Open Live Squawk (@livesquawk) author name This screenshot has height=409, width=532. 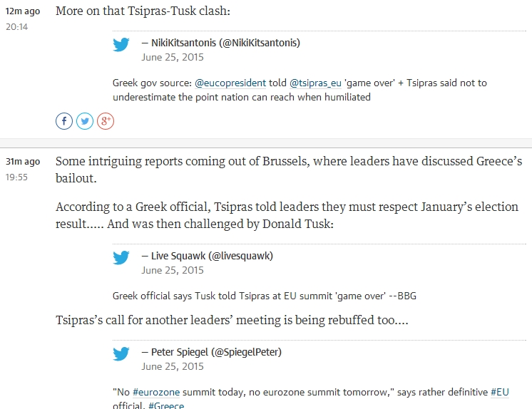212,256
